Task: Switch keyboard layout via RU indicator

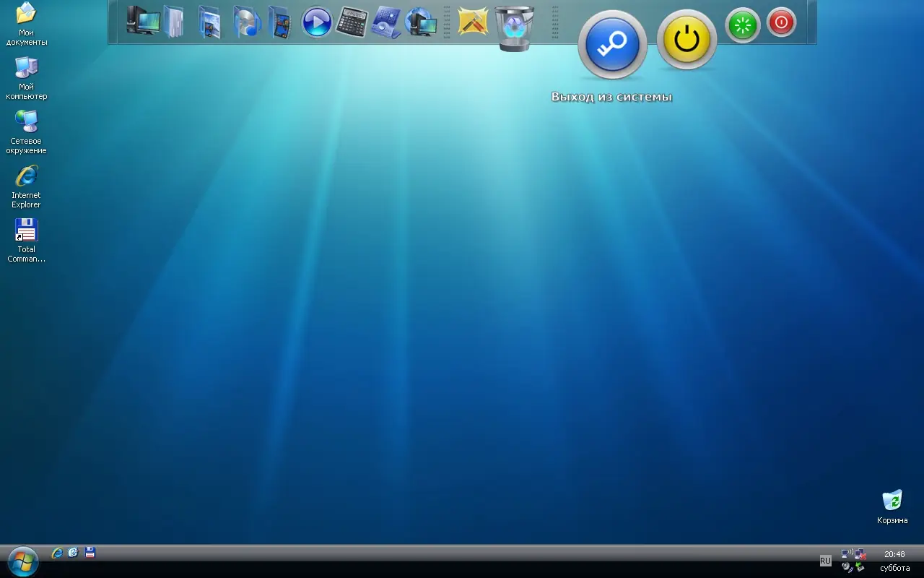Action: 824,560
